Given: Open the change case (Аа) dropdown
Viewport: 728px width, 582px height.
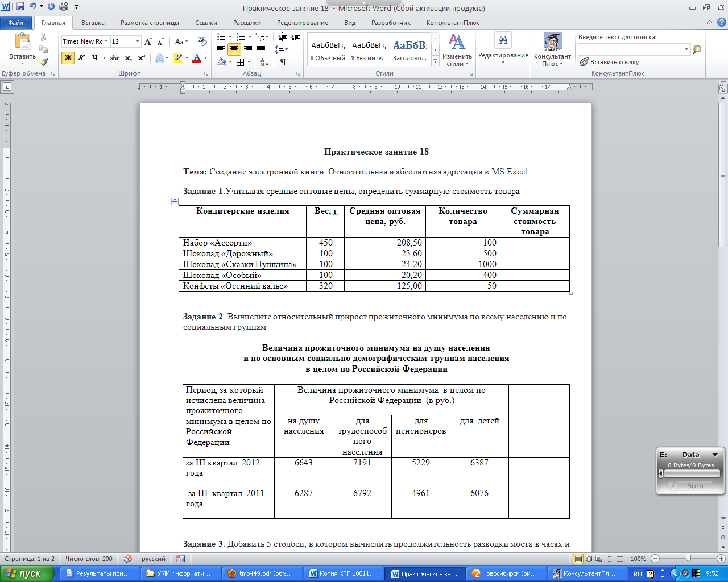Looking at the screenshot, I should (181, 41).
